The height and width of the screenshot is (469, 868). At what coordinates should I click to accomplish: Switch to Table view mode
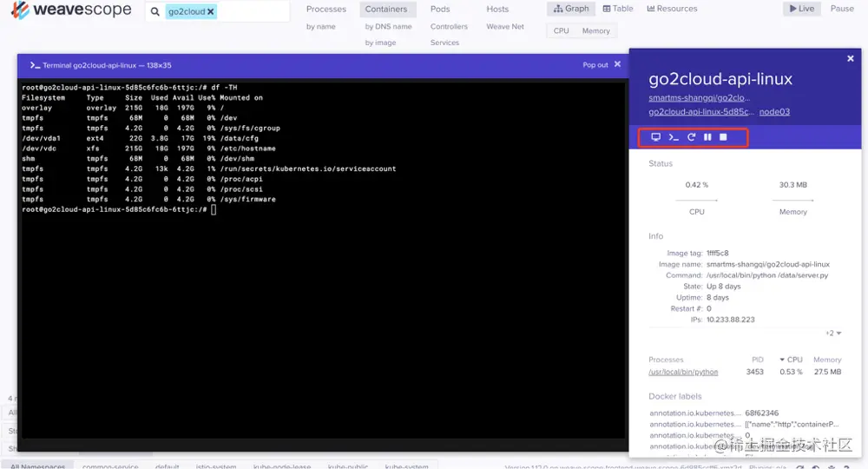coord(618,9)
